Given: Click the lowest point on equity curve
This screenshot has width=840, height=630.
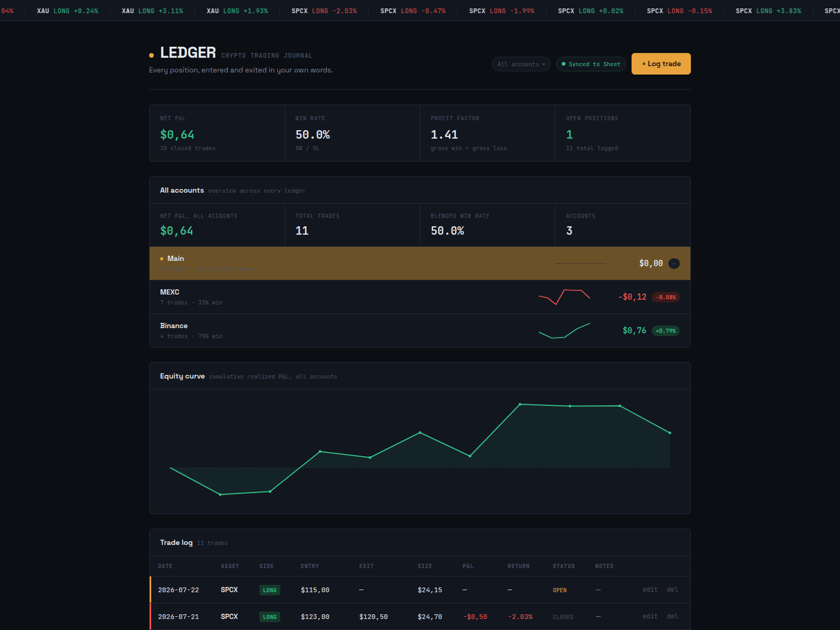Looking at the screenshot, I should tap(220, 495).
